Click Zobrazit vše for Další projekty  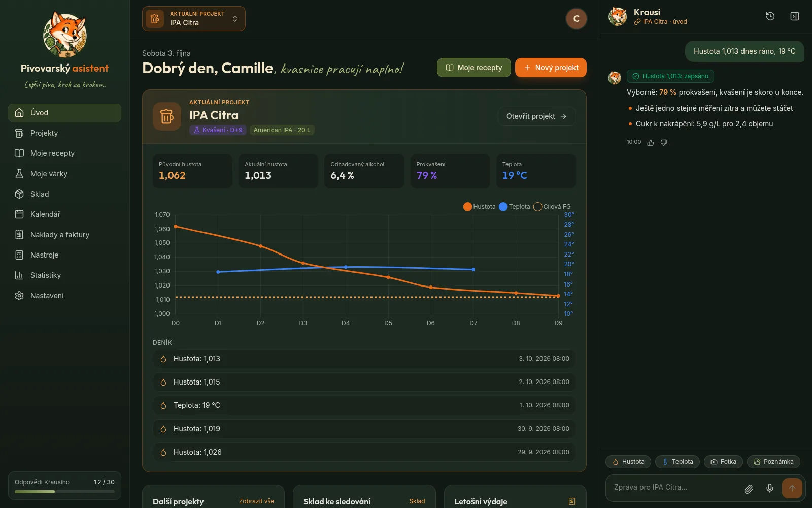coord(256,501)
